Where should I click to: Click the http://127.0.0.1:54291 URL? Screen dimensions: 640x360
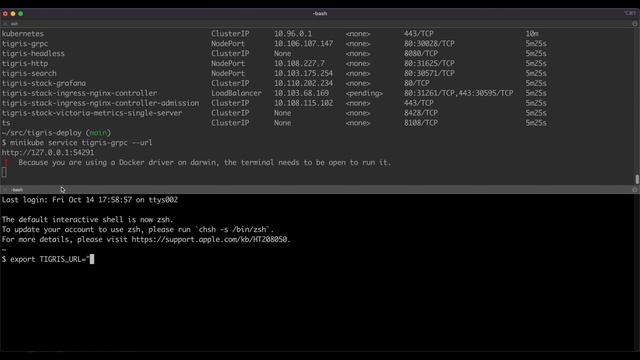click(48, 153)
